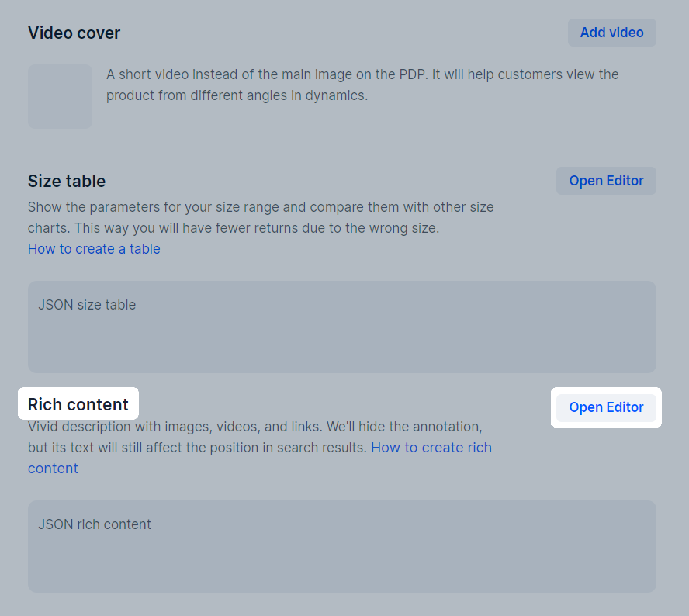689x616 pixels.
Task: Select the Video cover heading
Action: 74,33
